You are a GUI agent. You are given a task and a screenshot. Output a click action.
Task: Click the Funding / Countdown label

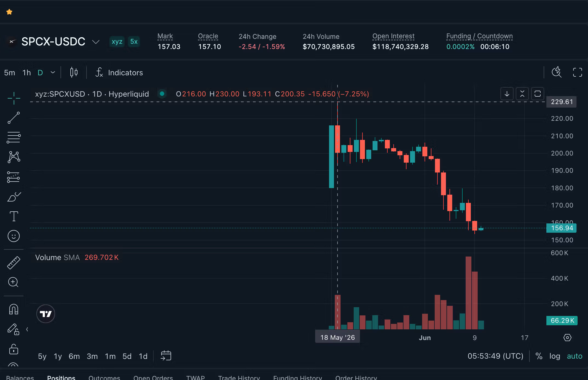479,36
